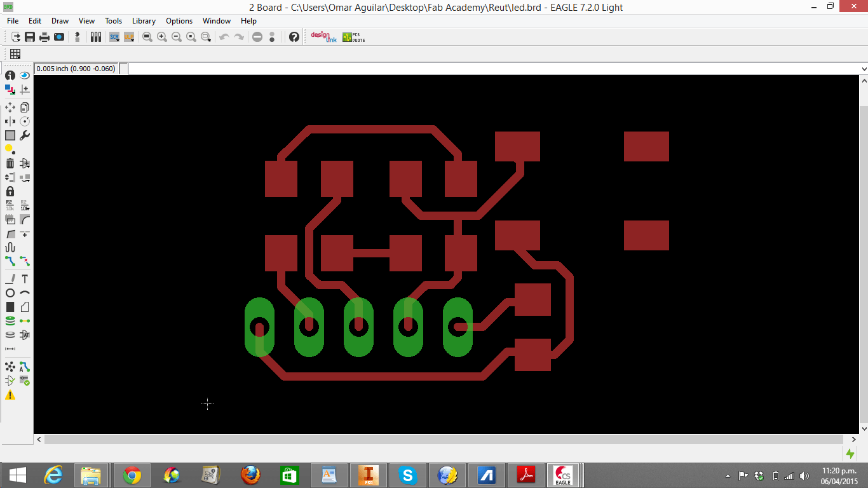Screen dimensions: 868x488
Task: Open the Edit menu
Action: coord(35,21)
